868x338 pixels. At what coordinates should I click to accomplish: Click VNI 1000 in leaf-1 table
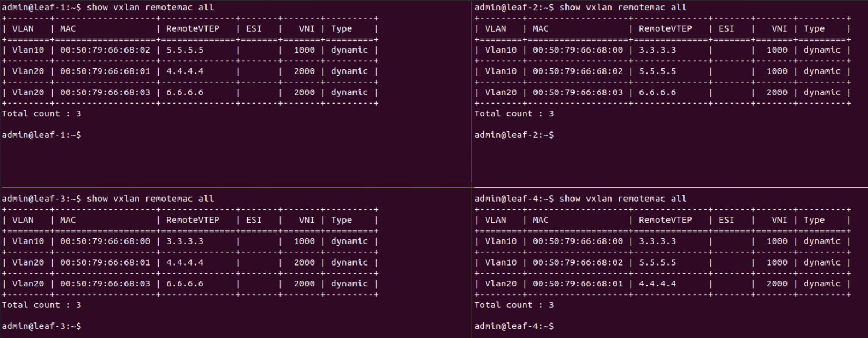pos(304,50)
